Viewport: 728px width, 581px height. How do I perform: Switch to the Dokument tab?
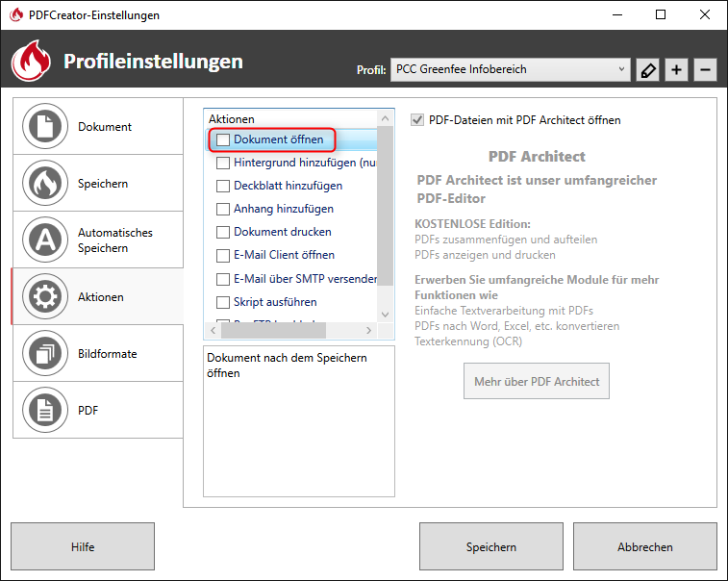(98, 126)
